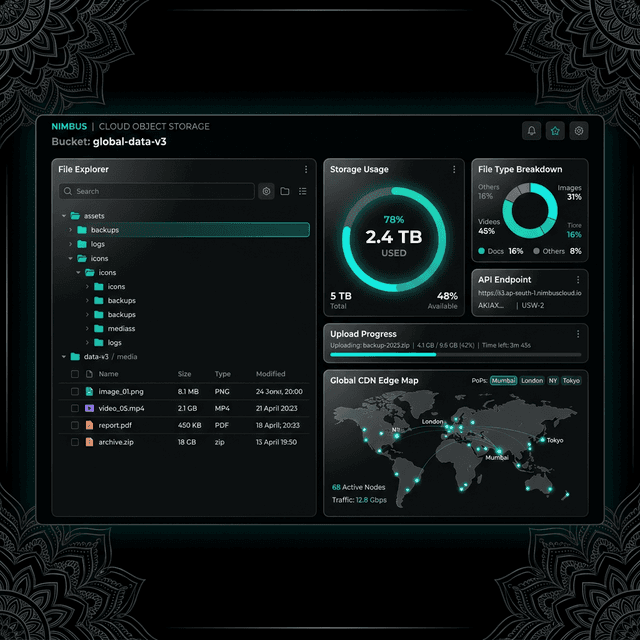
Task: Open Upload Progress three-dot menu
Action: click(578, 334)
